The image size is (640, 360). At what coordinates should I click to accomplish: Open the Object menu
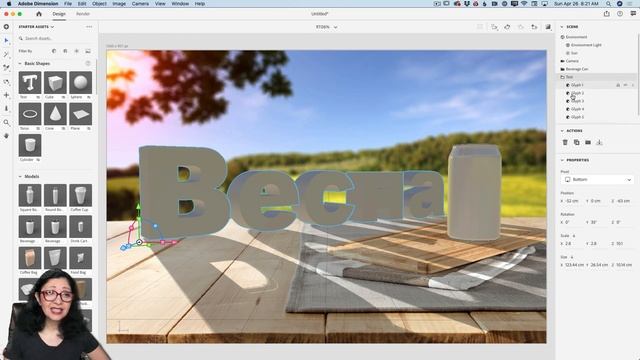tap(99, 4)
